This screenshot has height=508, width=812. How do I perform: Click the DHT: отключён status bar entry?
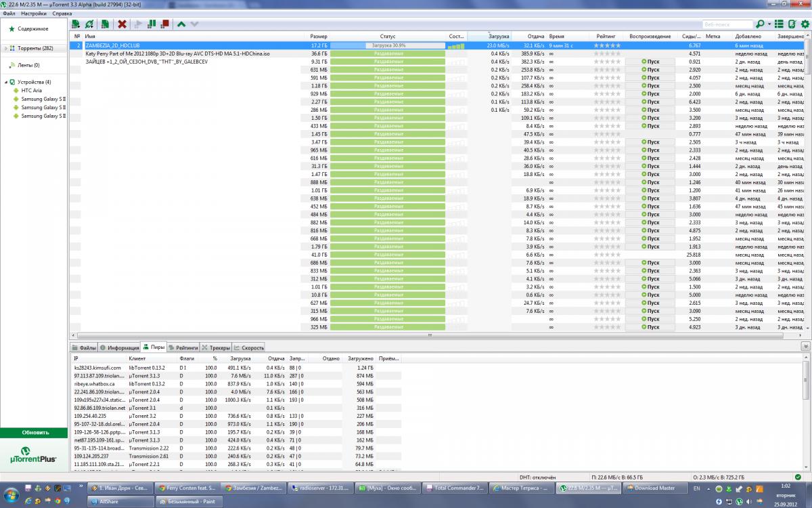pos(539,479)
